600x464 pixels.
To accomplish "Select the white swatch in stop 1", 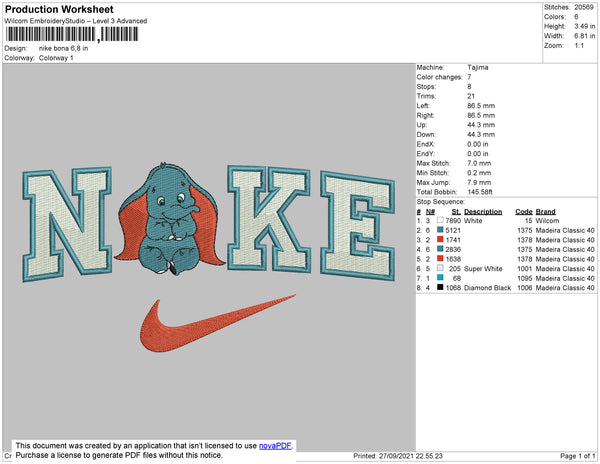I will [x=440, y=220].
